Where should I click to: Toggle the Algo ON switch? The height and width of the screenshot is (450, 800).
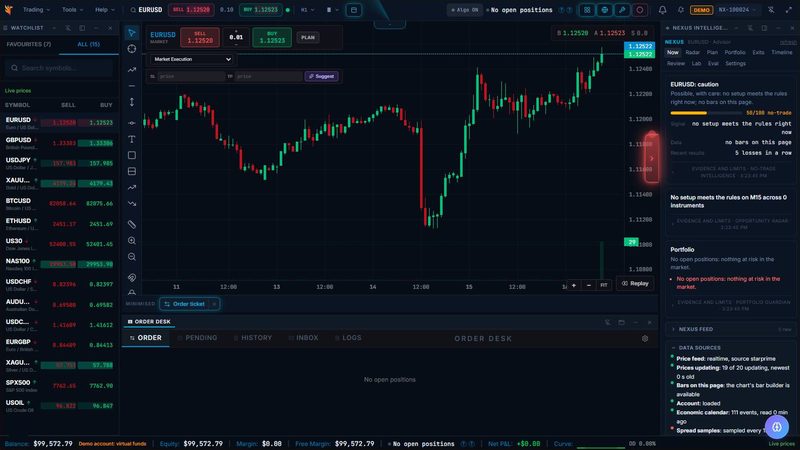(465, 10)
